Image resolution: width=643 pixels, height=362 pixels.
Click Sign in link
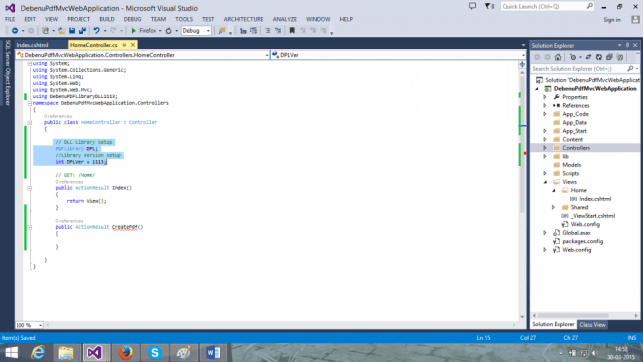tap(612, 20)
